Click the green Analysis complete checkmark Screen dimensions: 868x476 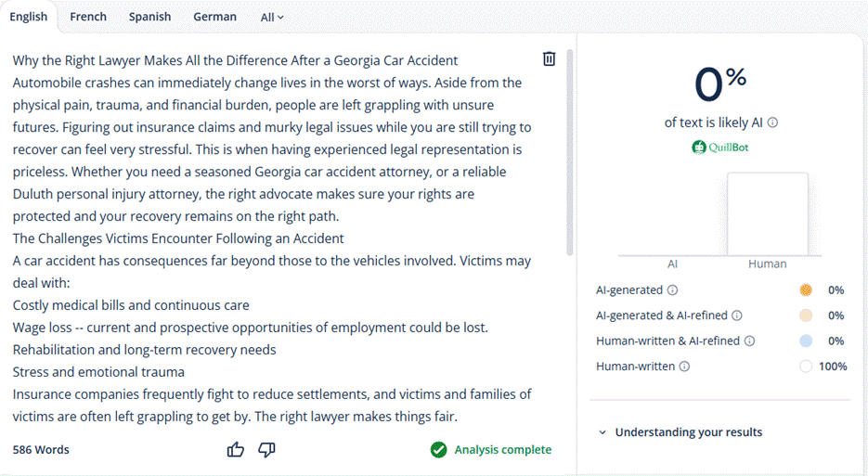(438, 449)
